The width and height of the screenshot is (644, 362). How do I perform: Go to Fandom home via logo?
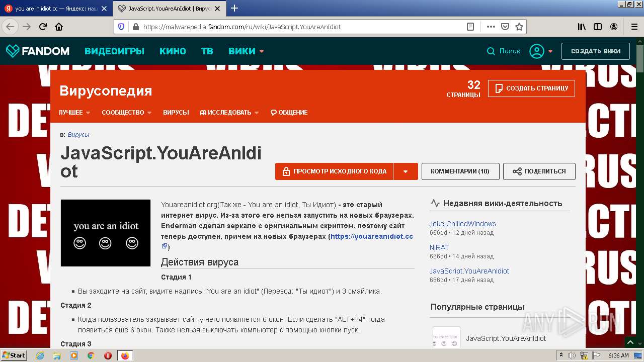coord(38,51)
